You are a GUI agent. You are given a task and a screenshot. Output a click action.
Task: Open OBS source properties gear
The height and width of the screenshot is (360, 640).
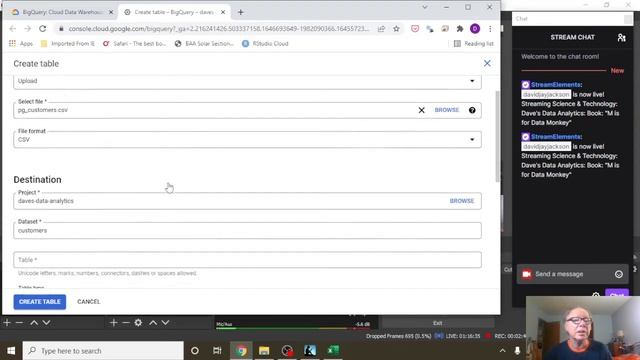click(138, 323)
